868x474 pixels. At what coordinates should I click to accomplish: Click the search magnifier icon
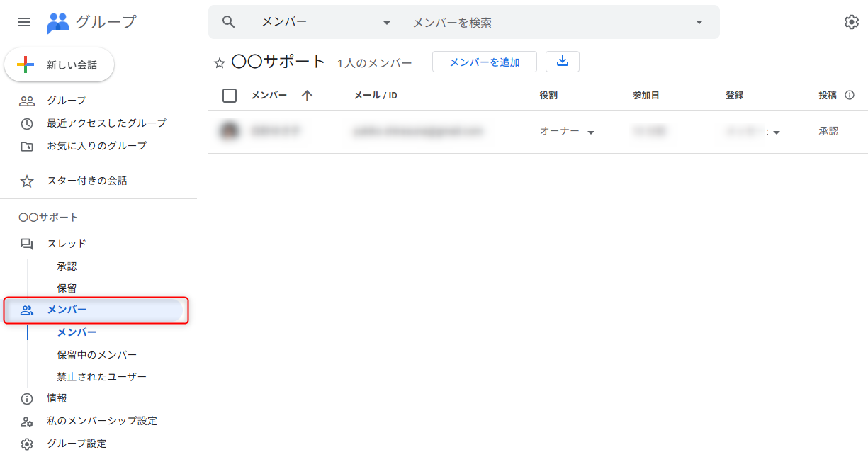tap(228, 22)
